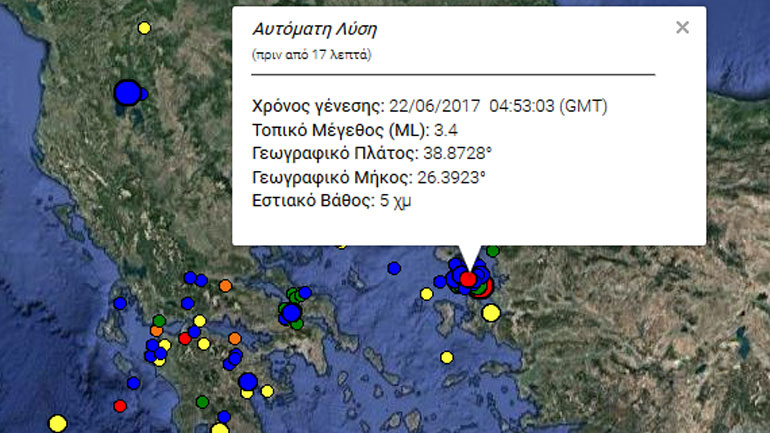
Task: Select the lone blue marker in the Aegean sea
Action: coord(394,268)
